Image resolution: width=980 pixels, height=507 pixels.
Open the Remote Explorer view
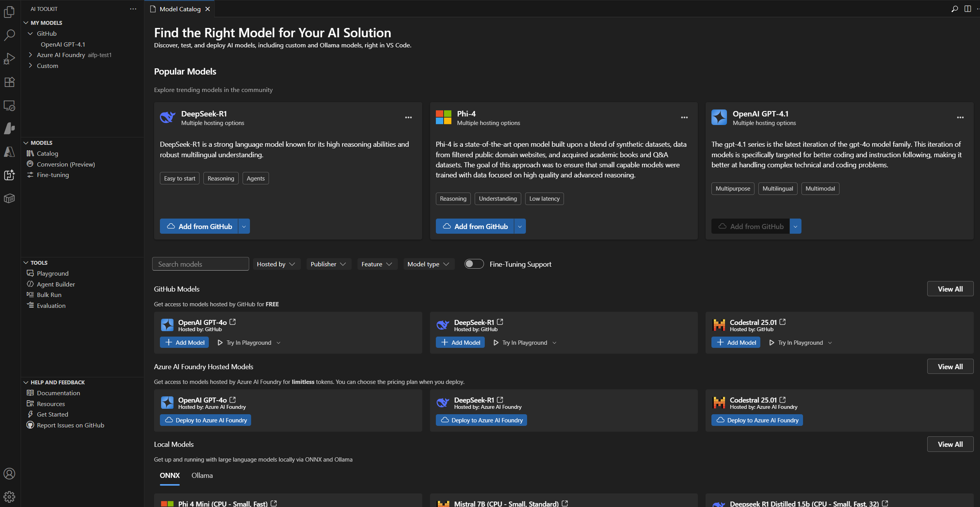pos(9,106)
